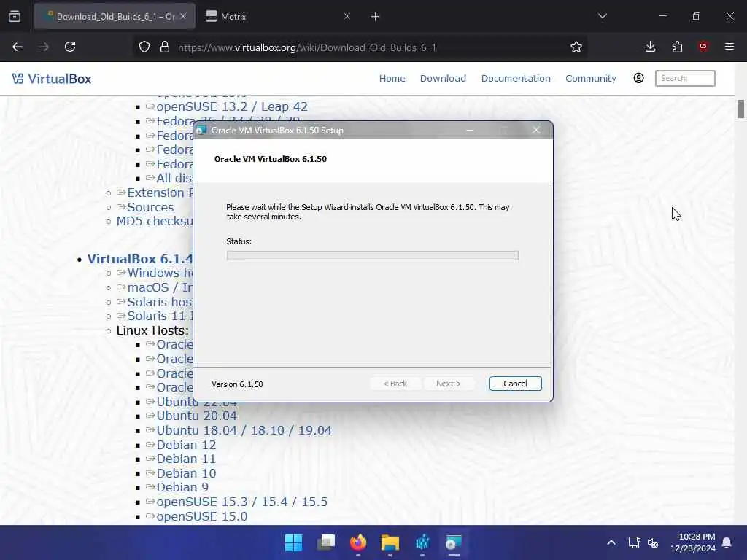The height and width of the screenshot is (560, 747).
Task: Go back with the browser back arrow
Action: 18,47
